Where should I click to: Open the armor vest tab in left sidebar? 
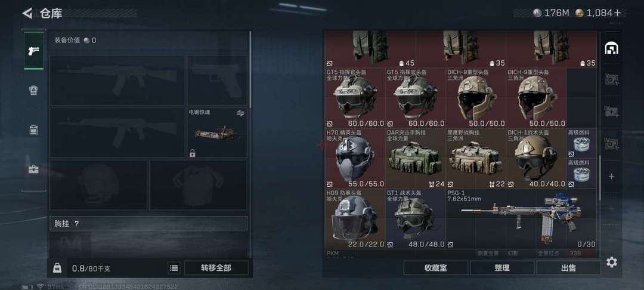pyautogui.click(x=33, y=90)
